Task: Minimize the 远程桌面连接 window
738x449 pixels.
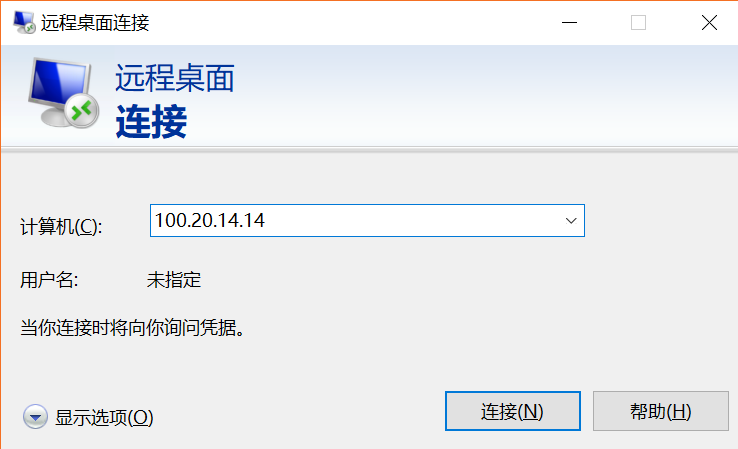Action: [569, 22]
